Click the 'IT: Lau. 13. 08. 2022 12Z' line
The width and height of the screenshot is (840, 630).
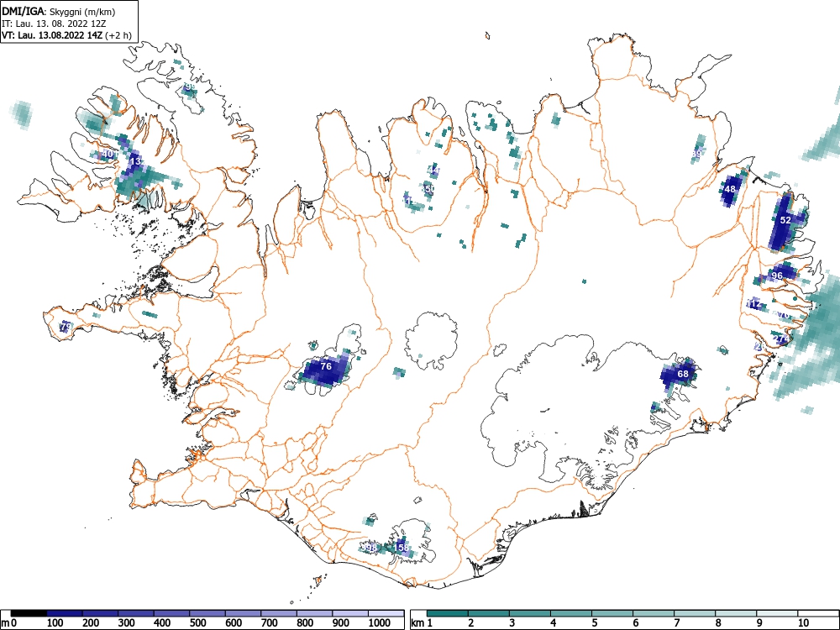[x=54, y=24]
